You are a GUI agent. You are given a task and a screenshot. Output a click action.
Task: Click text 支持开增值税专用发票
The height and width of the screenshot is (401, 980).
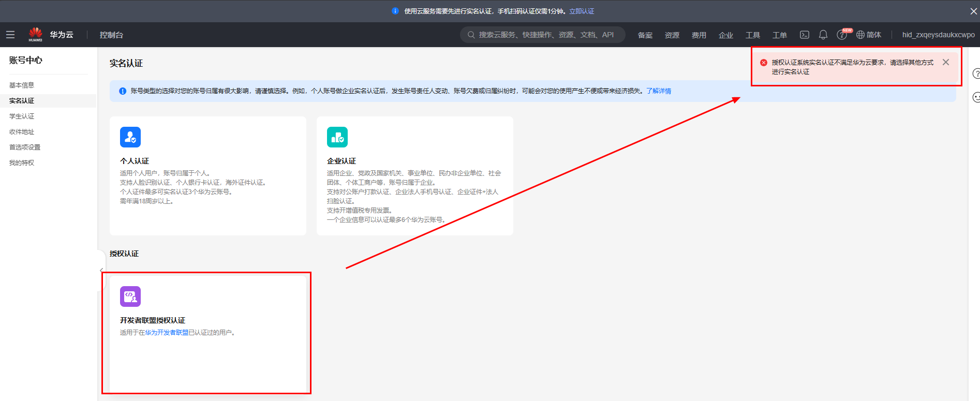pos(361,211)
